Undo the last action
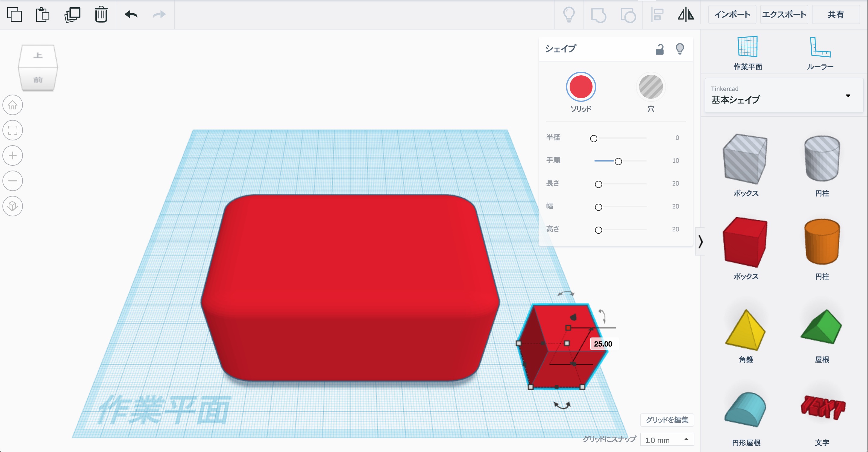Image resolution: width=868 pixels, height=452 pixels. (x=131, y=14)
